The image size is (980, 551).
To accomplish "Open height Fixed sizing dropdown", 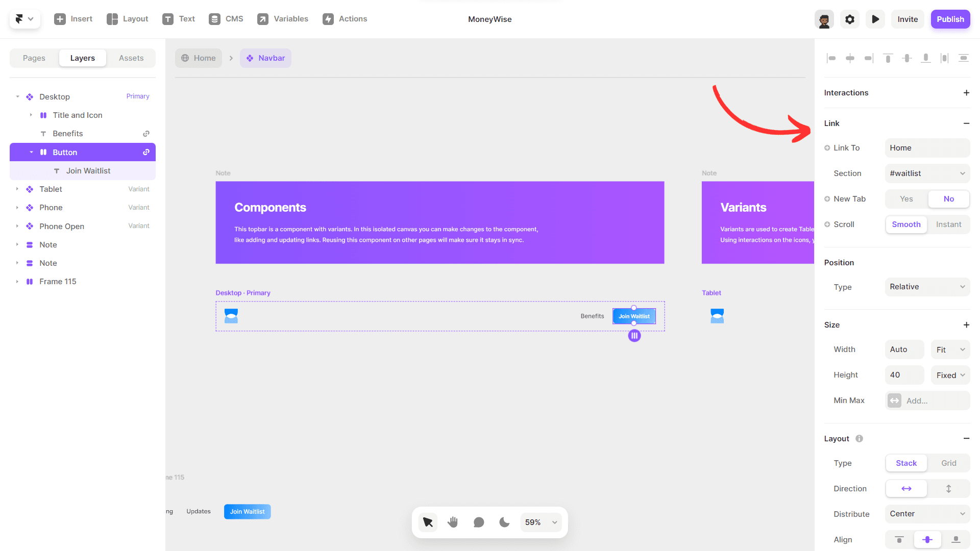I will [950, 375].
